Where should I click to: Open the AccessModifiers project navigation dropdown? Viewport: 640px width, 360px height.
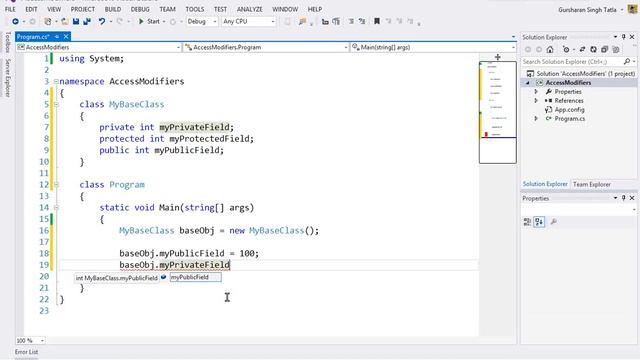pyautogui.click(x=99, y=47)
